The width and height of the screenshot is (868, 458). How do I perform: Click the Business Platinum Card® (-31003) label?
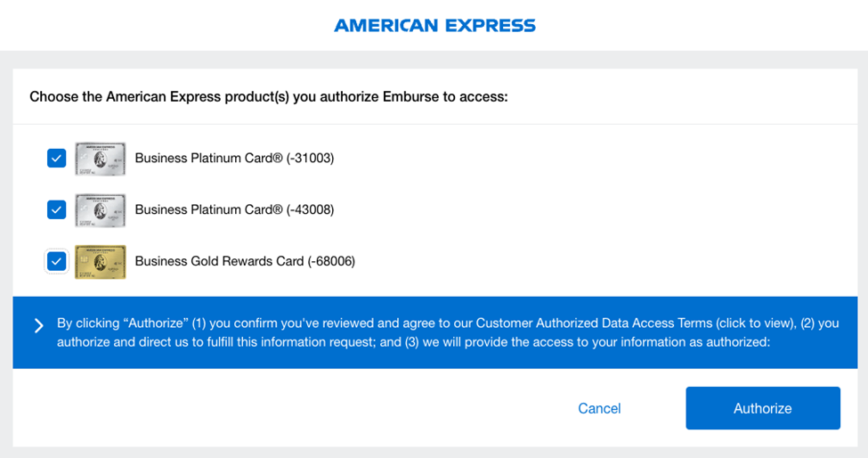coord(234,159)
